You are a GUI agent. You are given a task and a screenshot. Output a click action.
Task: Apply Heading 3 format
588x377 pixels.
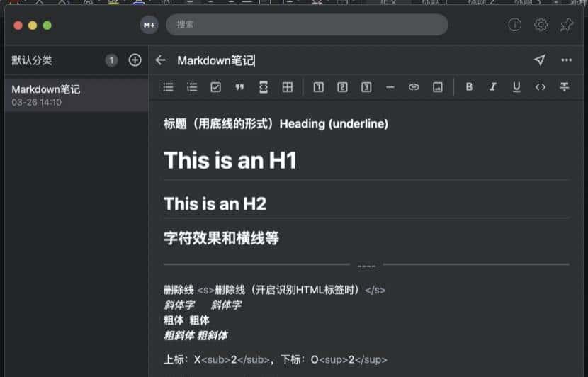366,87
